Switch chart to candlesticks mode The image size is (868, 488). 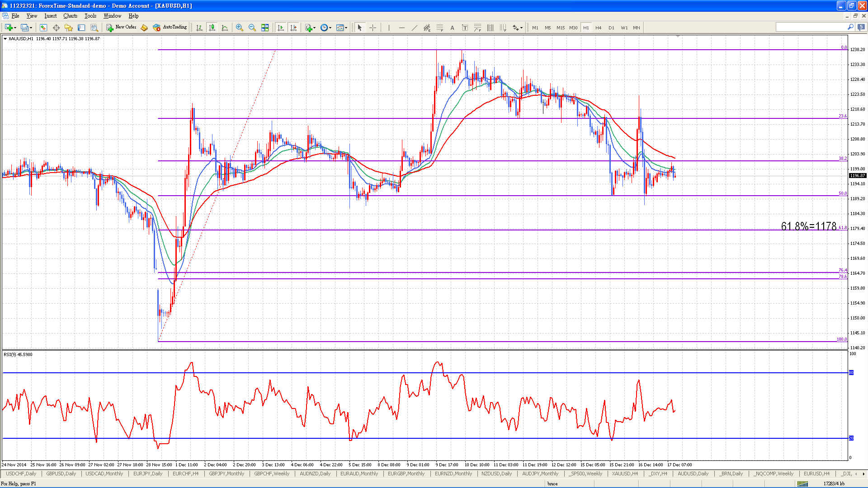(x=212, y=28)
